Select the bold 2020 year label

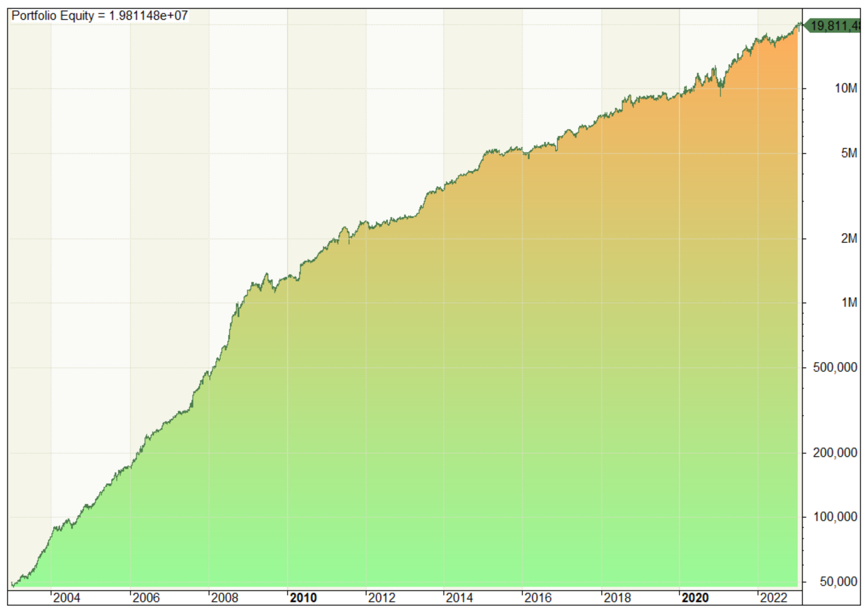(695, 599)
